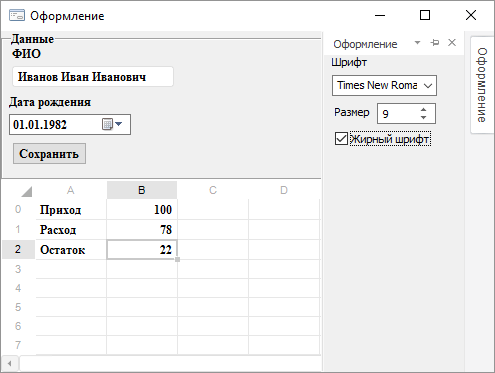
Task: Expand the Times New Roman font dropdown
Action: pos(428,86)
